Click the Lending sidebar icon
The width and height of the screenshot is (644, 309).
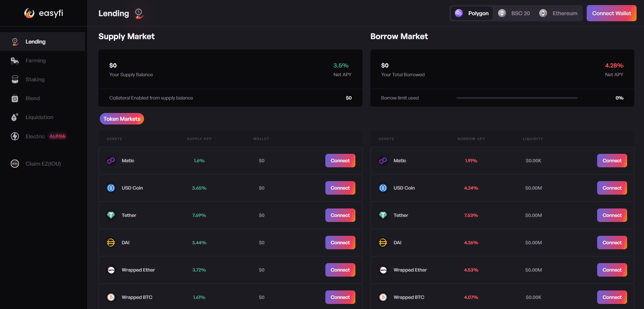15,41
